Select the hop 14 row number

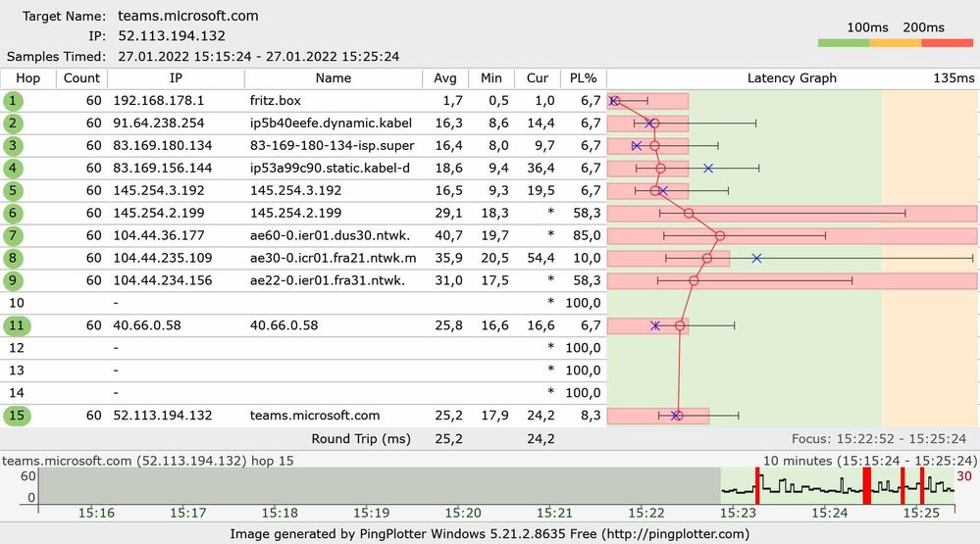(17, 393)
